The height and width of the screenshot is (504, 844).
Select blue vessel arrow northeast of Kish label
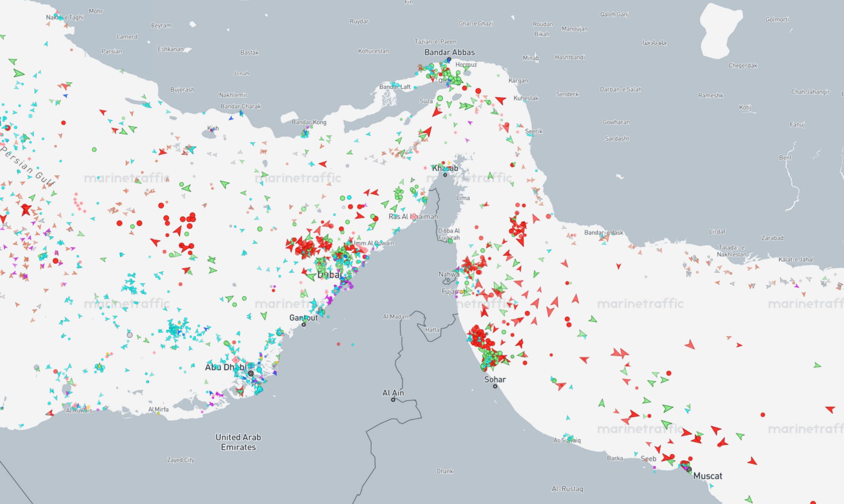231,118
